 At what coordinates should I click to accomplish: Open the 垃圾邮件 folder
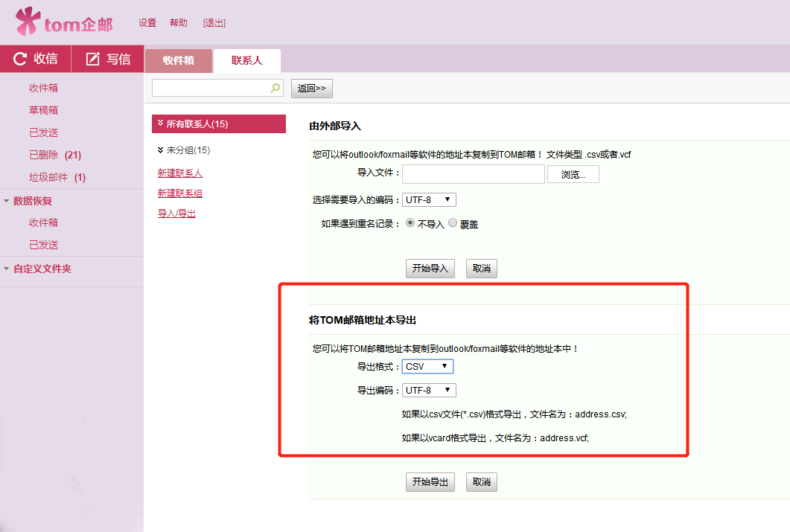[x=48, y=177]
